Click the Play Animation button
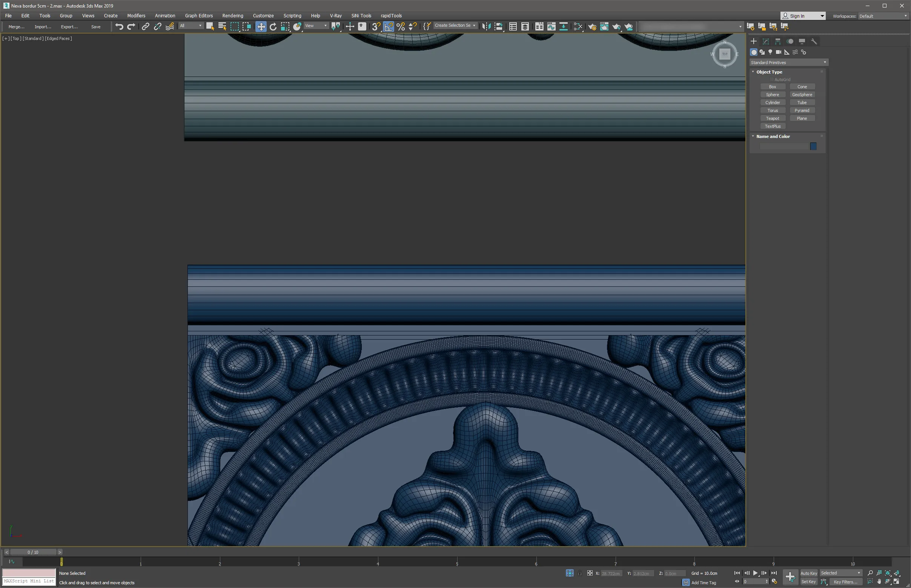Screen dimensions: 911x588 tap(756, 573)
